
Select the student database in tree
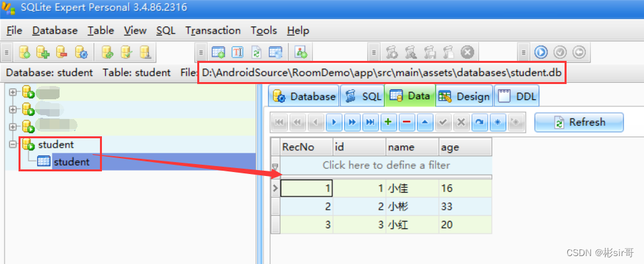pyautogui.click(x=56, y=144)
